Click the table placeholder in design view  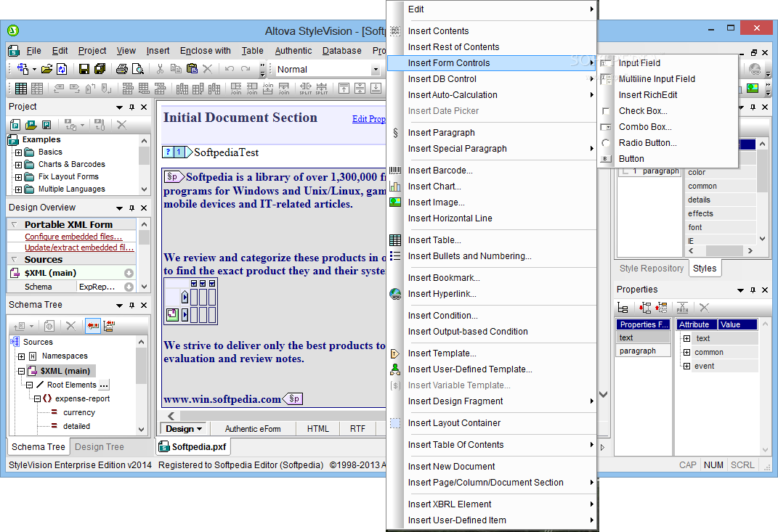tap(190, 301)
